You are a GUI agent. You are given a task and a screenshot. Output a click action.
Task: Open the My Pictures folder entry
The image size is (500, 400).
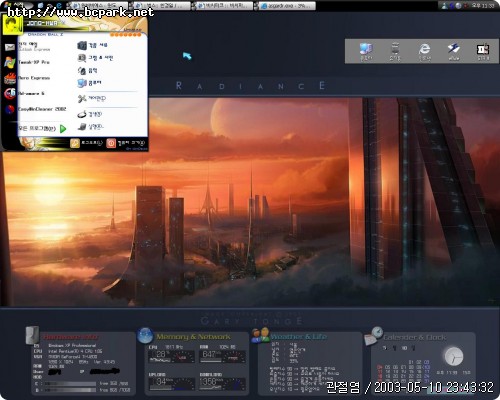coord(96,58)
